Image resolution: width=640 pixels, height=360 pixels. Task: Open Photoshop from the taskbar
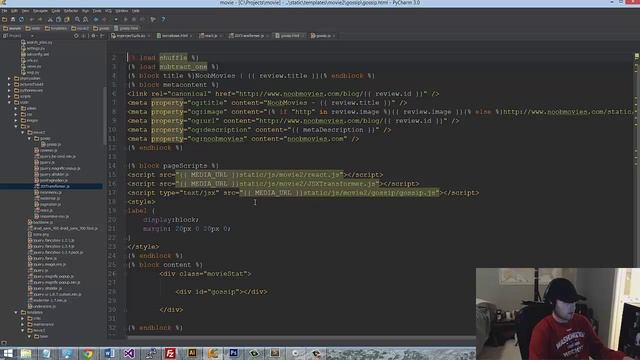point(233,353)
